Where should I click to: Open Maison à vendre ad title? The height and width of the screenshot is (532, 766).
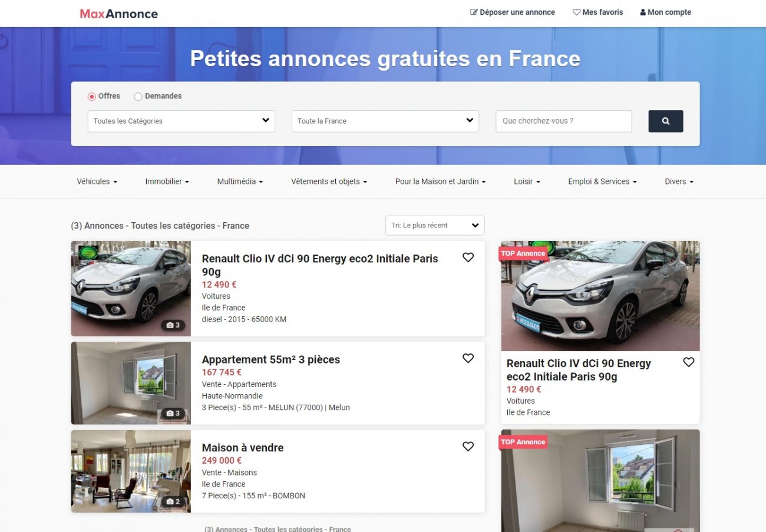[243, 448]
